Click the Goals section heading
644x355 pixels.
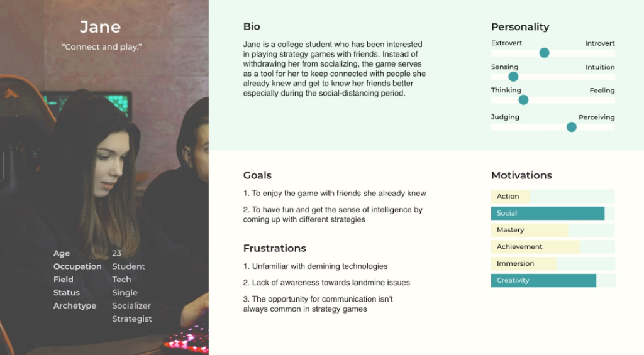pyautogui.click(x=257, y=175)
